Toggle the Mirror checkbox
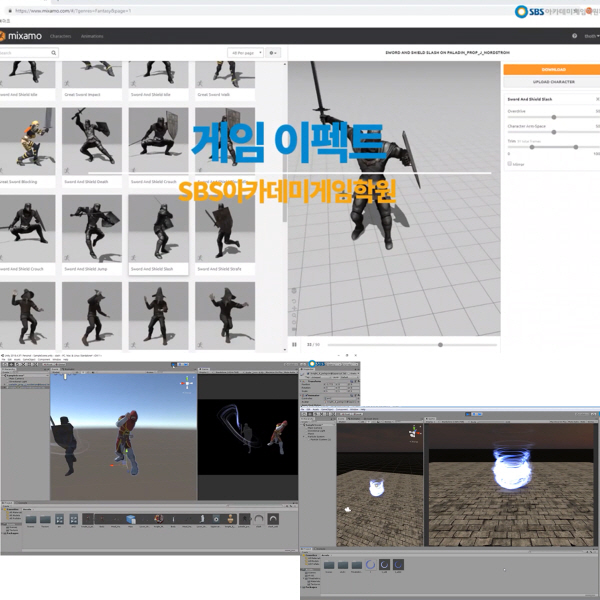This screenshot has height=600, width=600. 510,164
